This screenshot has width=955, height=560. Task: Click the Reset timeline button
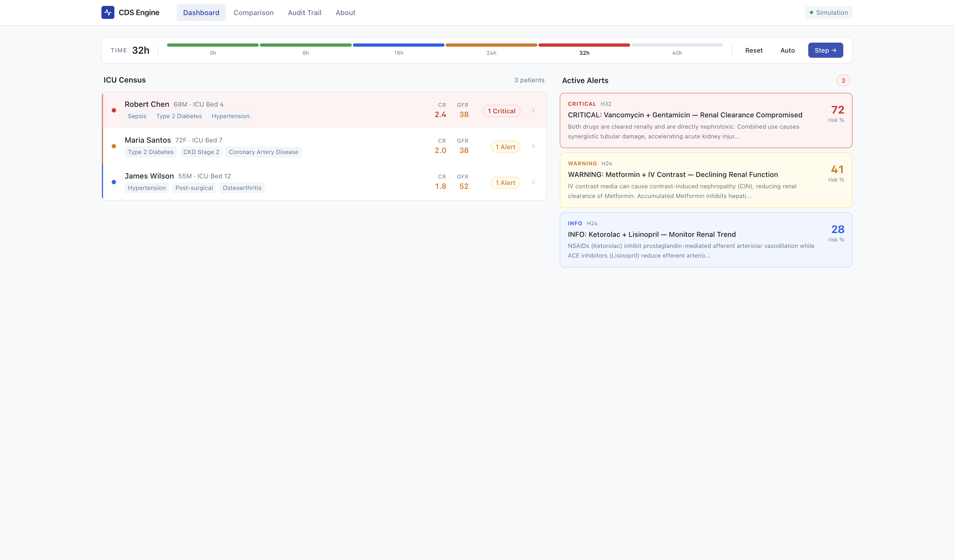coord(753,50)
